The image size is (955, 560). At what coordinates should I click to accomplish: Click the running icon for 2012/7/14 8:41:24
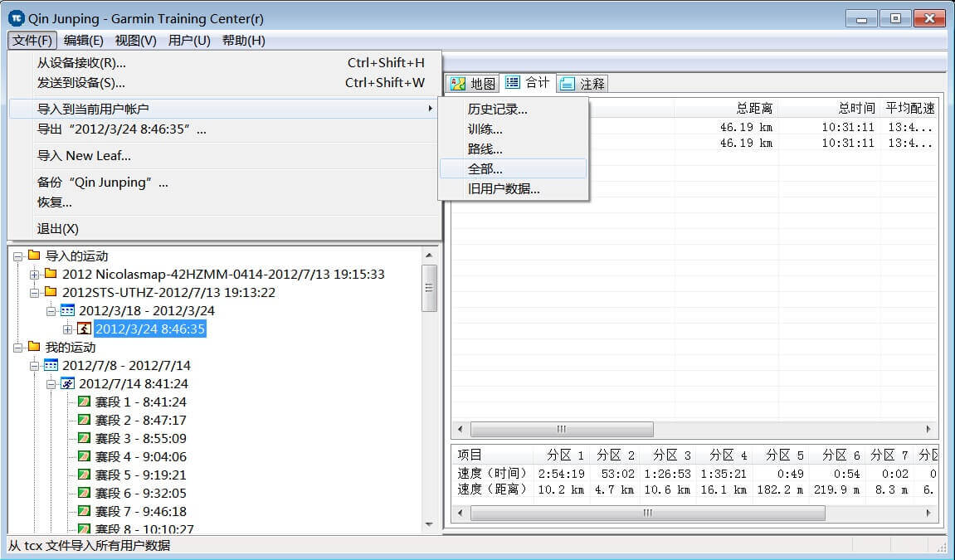[67, 383]
